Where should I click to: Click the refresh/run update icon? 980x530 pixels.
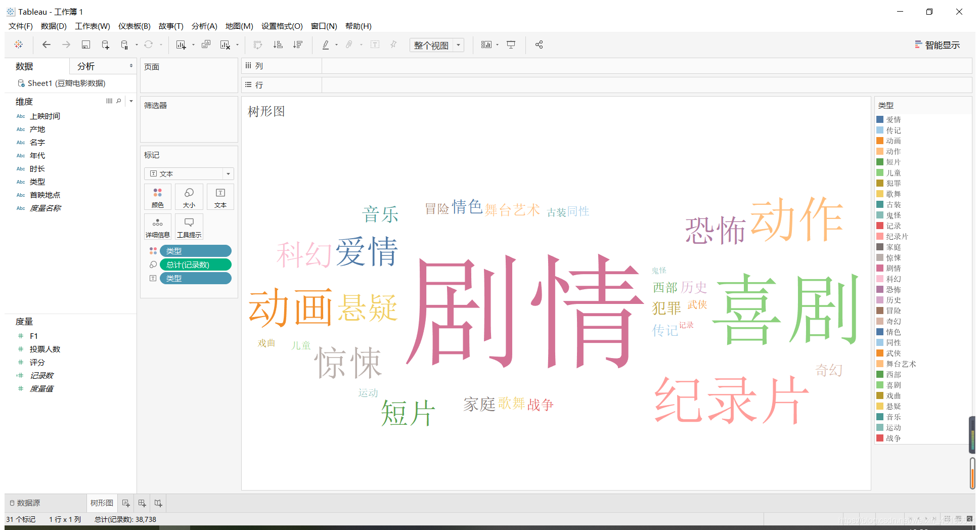tap(148, 45)
